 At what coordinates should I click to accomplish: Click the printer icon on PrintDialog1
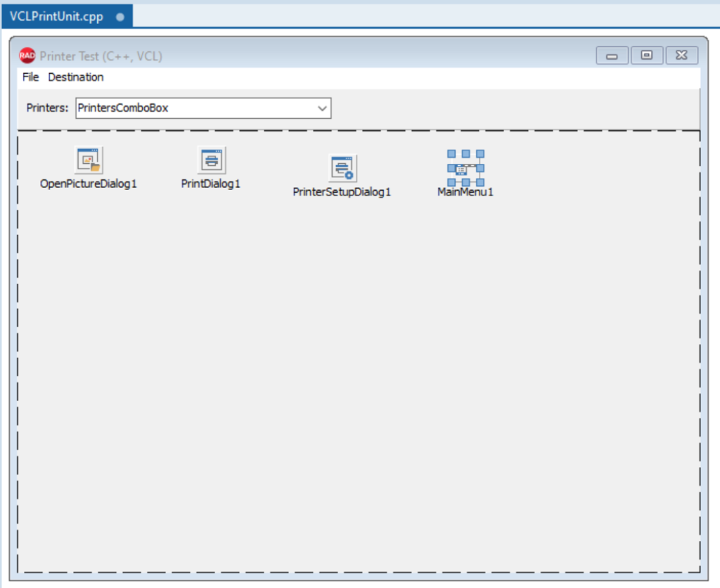click(x=210, y=160)
